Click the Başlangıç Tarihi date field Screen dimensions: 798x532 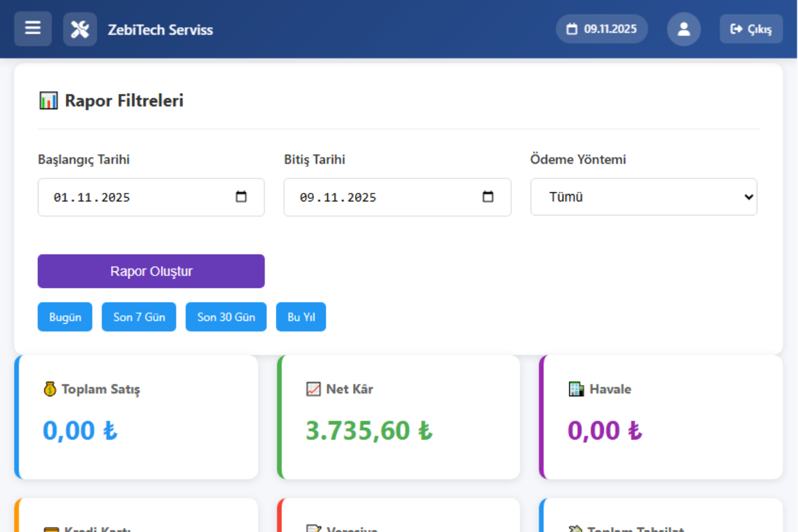click(x=133, y=198)
